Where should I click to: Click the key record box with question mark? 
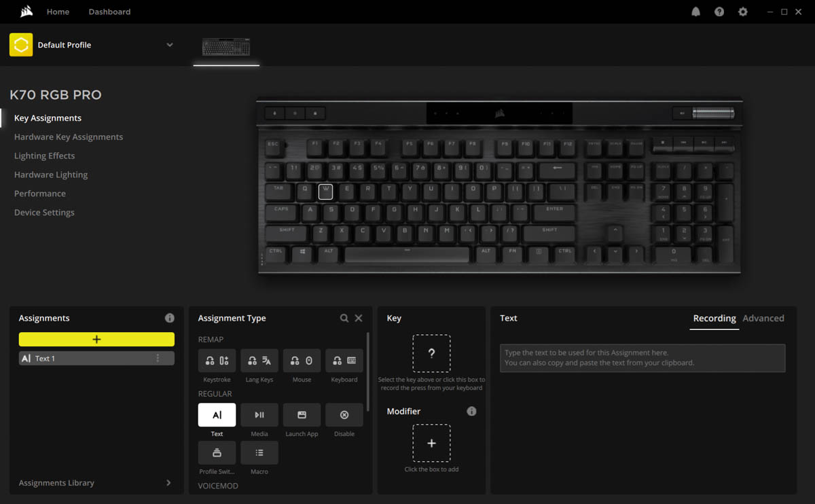[x=431, y=353]
